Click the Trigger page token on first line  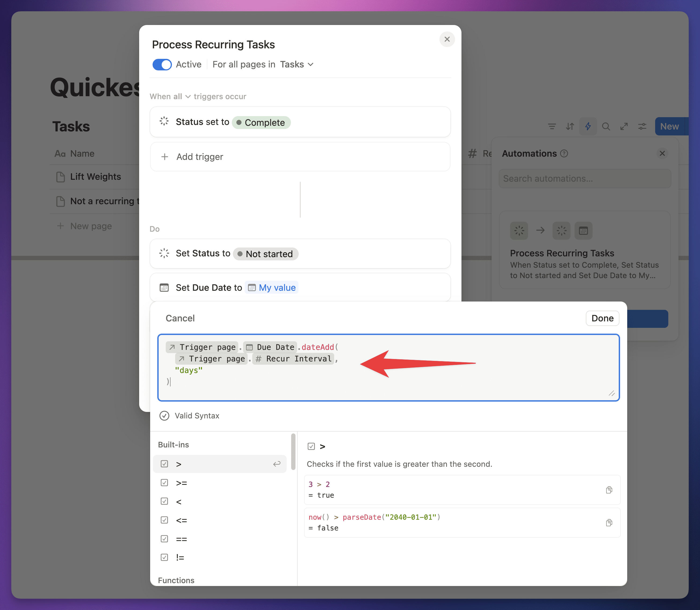[x=202, y=347]
